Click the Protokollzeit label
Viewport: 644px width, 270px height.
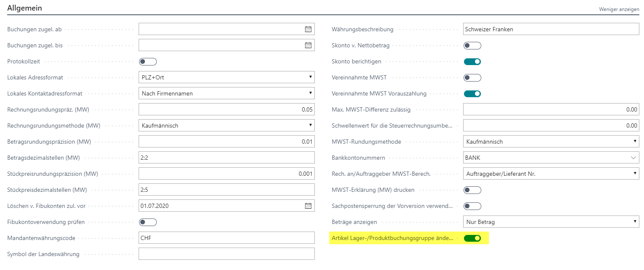(x=24, y=62)
